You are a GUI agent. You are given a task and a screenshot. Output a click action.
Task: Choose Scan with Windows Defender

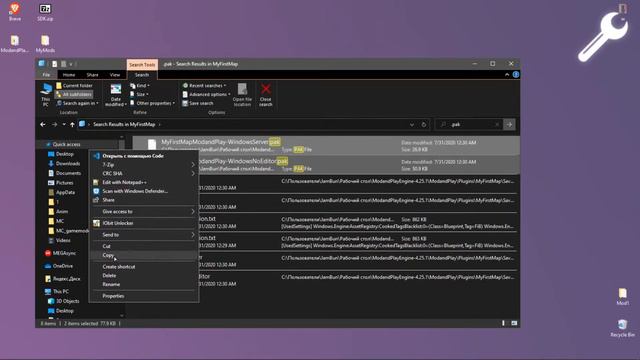click(144, 191)
